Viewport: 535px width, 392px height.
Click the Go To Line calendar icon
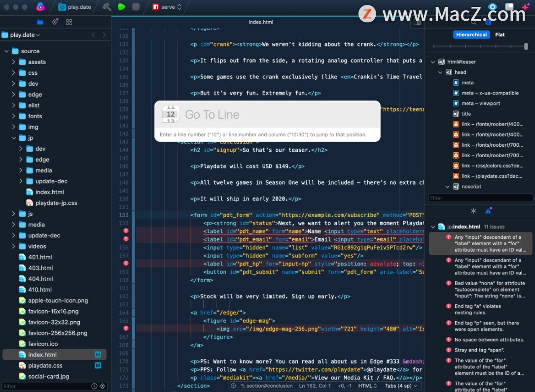click(x=171, y=114)
